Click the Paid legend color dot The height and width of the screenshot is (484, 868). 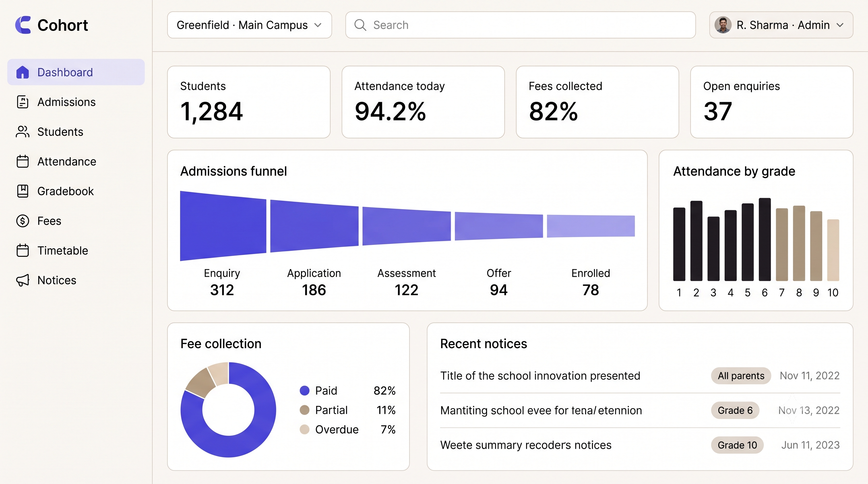pyautogui.click(x=305, y=390)
